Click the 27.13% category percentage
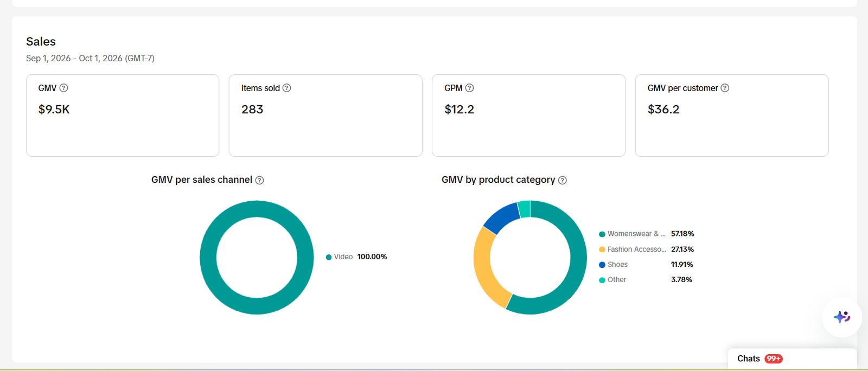The height and width of the screenshot is (371, 868). [682, 249]
